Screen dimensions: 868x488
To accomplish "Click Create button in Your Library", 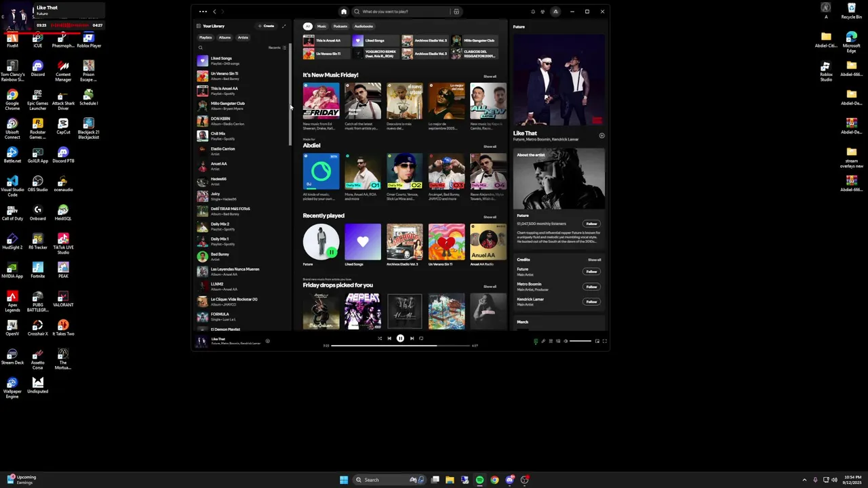I will pos(267,26).
